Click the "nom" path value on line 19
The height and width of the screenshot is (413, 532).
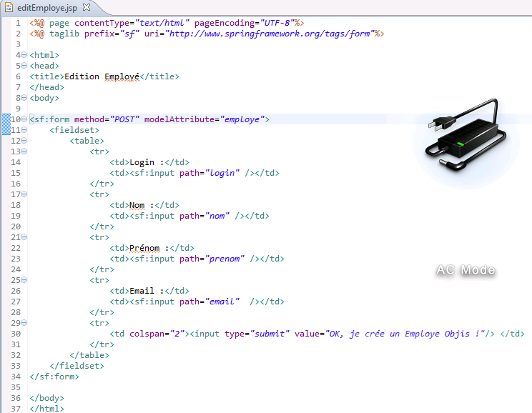(217, 216)
